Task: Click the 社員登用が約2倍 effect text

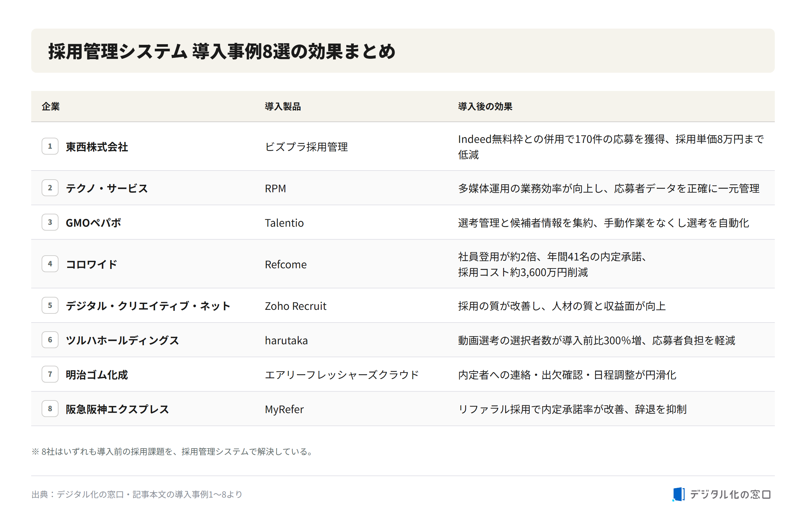Action: [x=553, y=264]
